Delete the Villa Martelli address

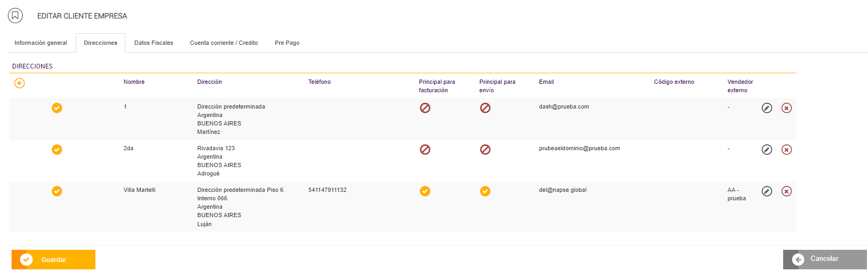(786, 191)
